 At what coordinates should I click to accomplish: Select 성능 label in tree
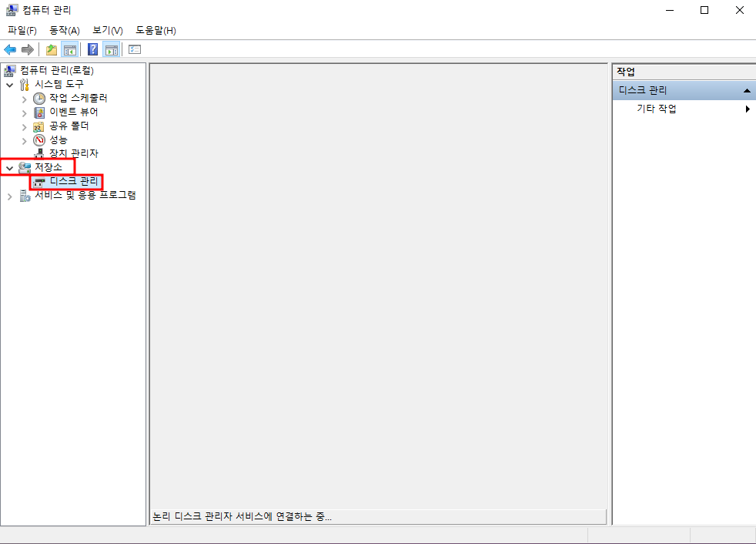tap(59, 140)
